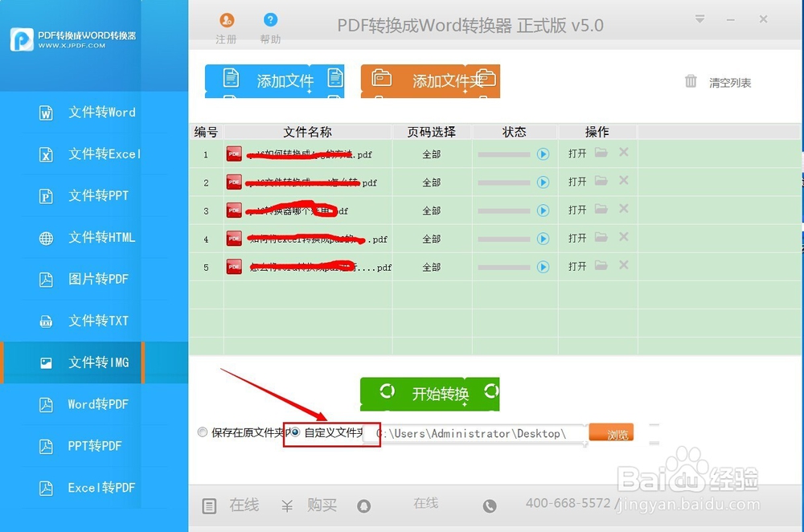Open output folder icon for row 3

601,209
